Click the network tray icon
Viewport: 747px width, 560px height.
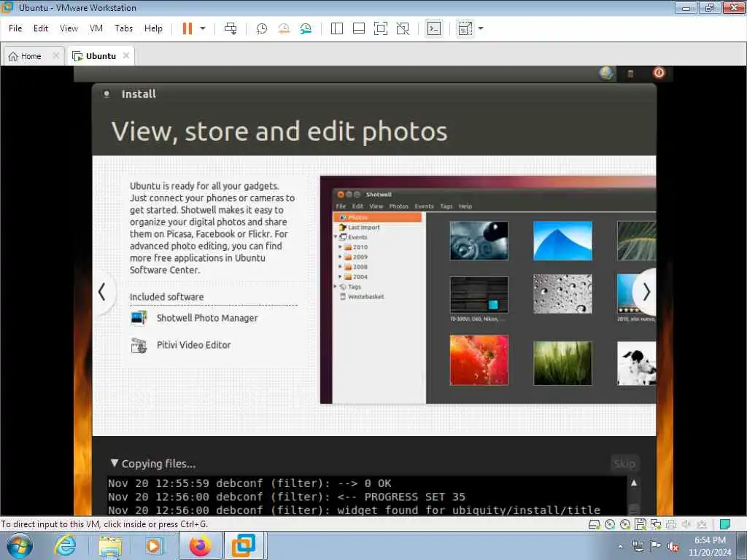(x=638, y=547)
